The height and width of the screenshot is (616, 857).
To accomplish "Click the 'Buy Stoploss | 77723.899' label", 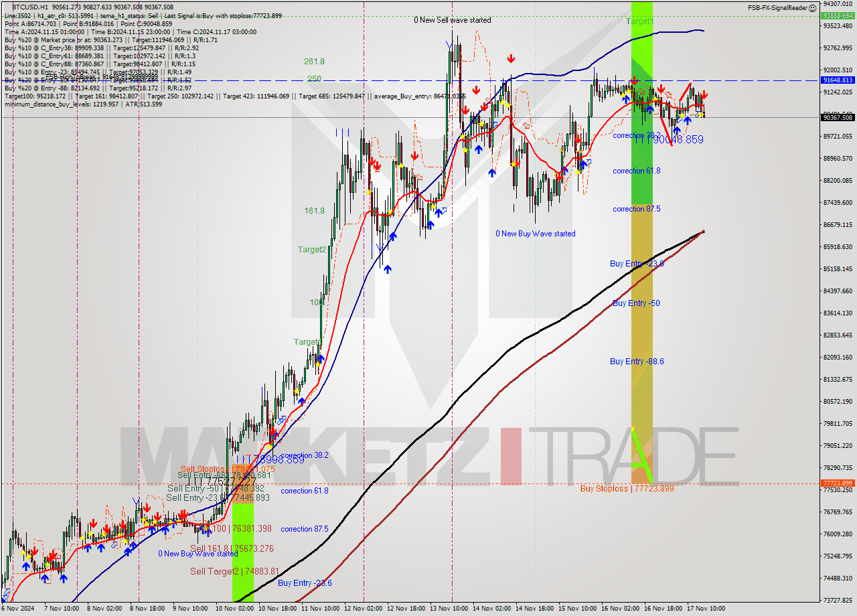I will click(x=627, y=489).
